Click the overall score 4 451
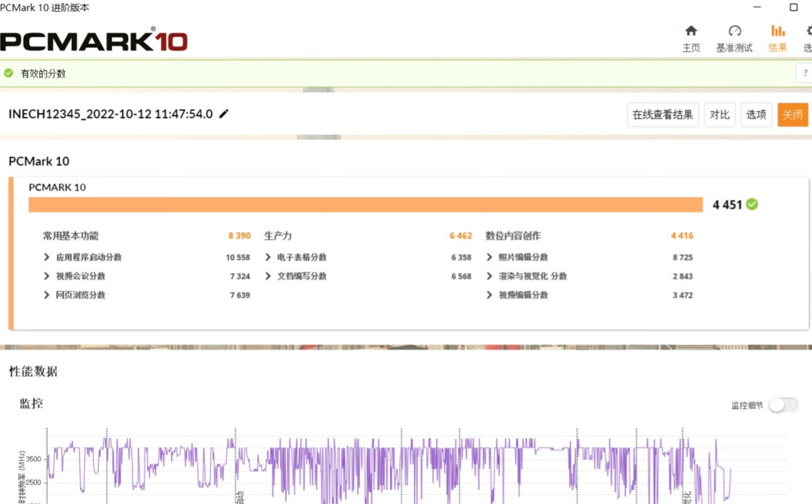The height and width of the screenshot is (504, 812). click(728, 205)
